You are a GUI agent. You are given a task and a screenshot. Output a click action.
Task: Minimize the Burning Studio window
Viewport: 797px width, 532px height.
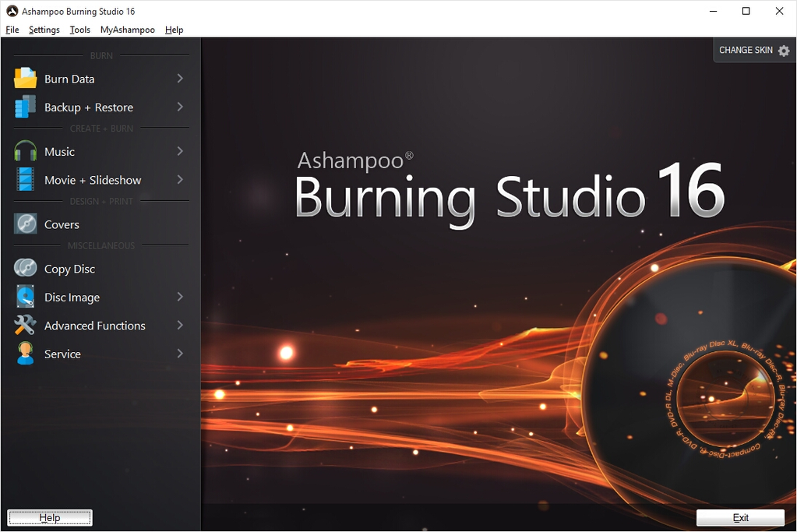[x=713, y=11]
